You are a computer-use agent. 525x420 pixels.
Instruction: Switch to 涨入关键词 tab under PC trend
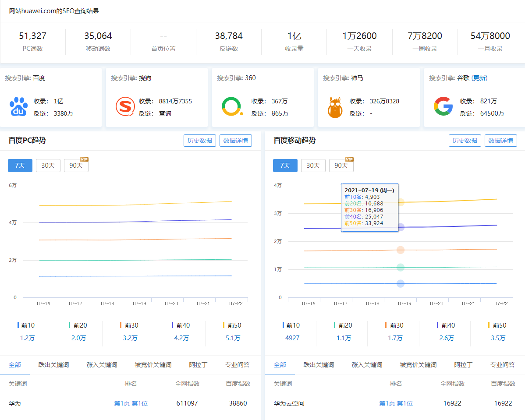click(102, 365)
